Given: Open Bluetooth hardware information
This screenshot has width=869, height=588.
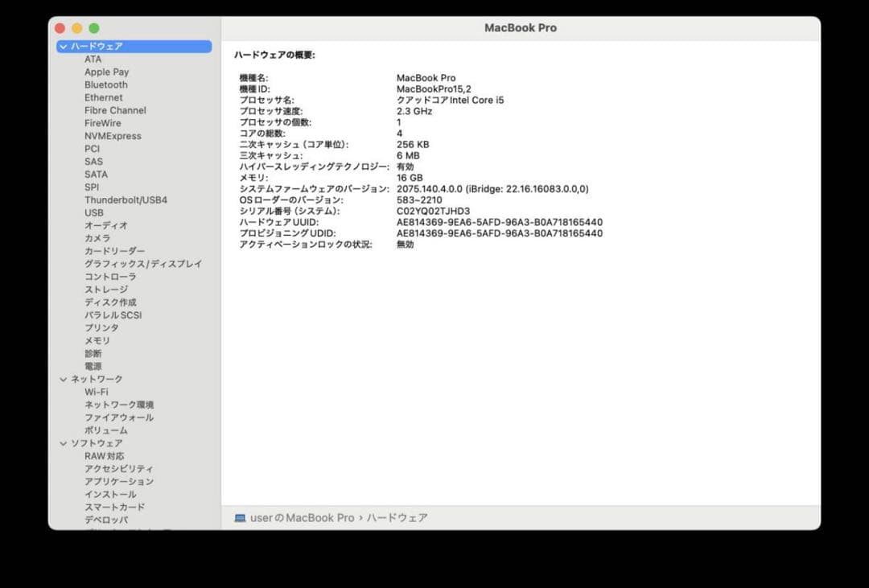Looking at the screenshot, I should coord(107,84).
